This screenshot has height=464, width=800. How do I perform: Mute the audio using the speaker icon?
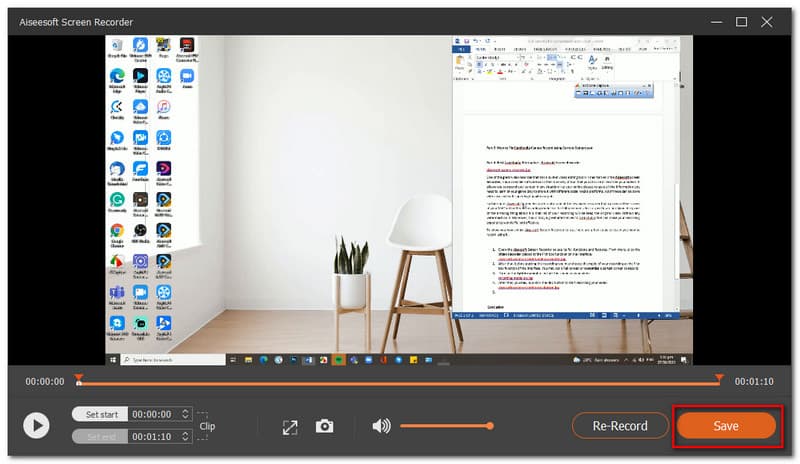pos(381,426)
